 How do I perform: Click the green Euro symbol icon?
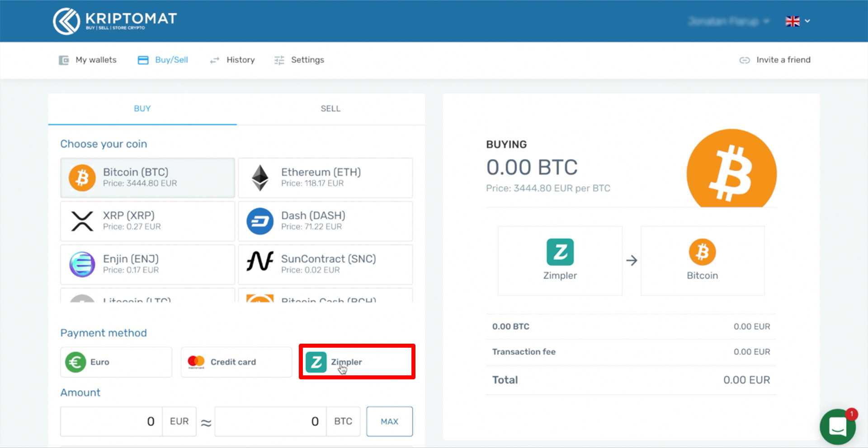tap(75, 362)
